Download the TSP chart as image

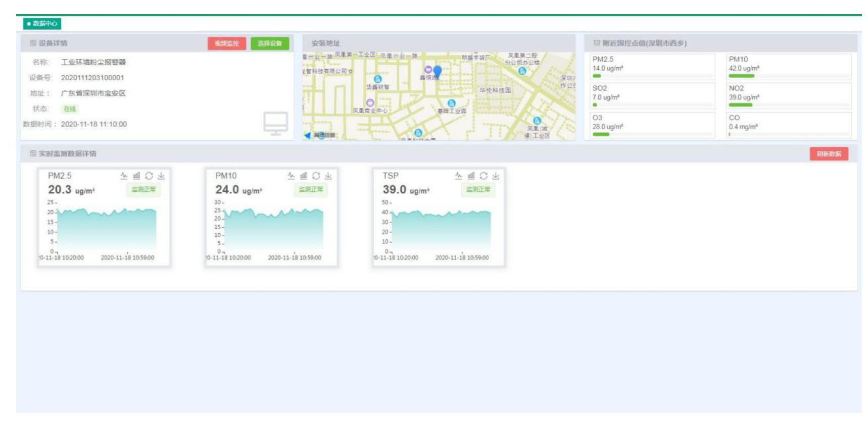coord(496,176)
